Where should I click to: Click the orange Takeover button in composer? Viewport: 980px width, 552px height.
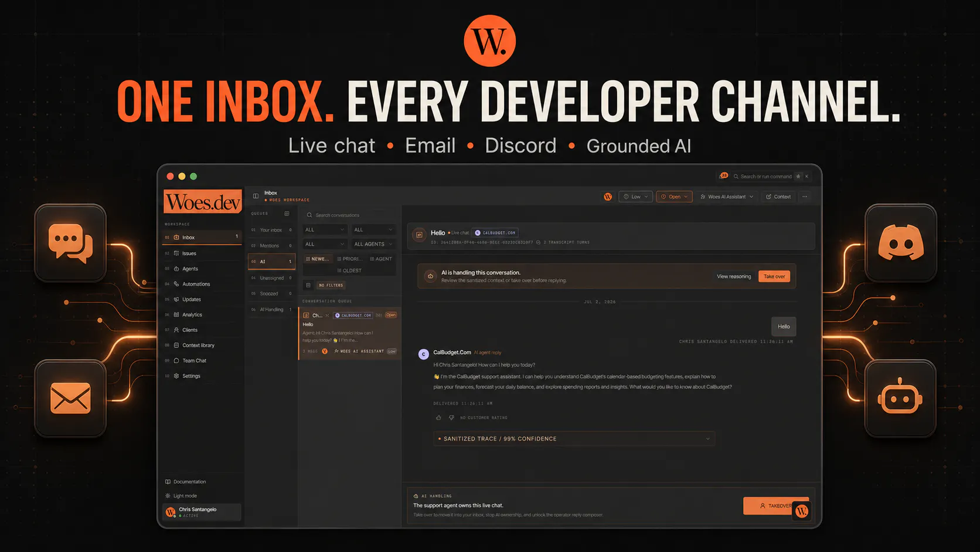(x=775, y=506)
